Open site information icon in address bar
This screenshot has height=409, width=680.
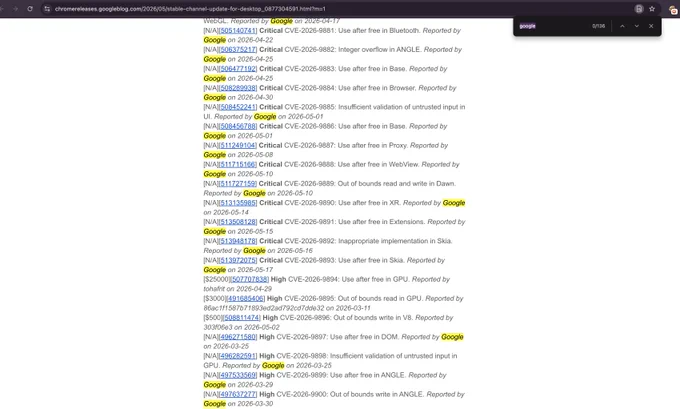click(x=47, y=9)
